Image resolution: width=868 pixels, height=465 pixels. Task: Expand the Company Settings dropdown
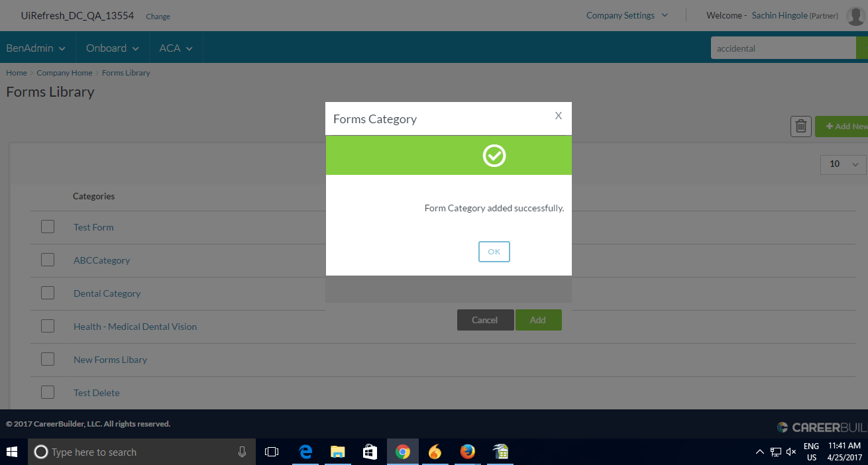[626, 16]
